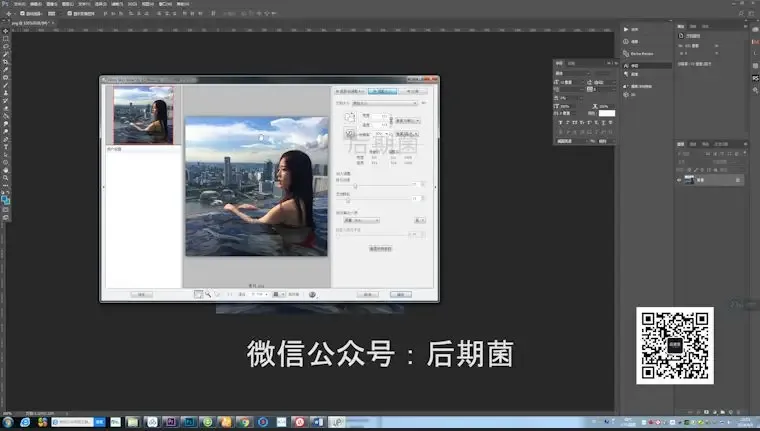Click the button below the preset list in dialog
The image size is (760, 431).
tap(142, 294)
